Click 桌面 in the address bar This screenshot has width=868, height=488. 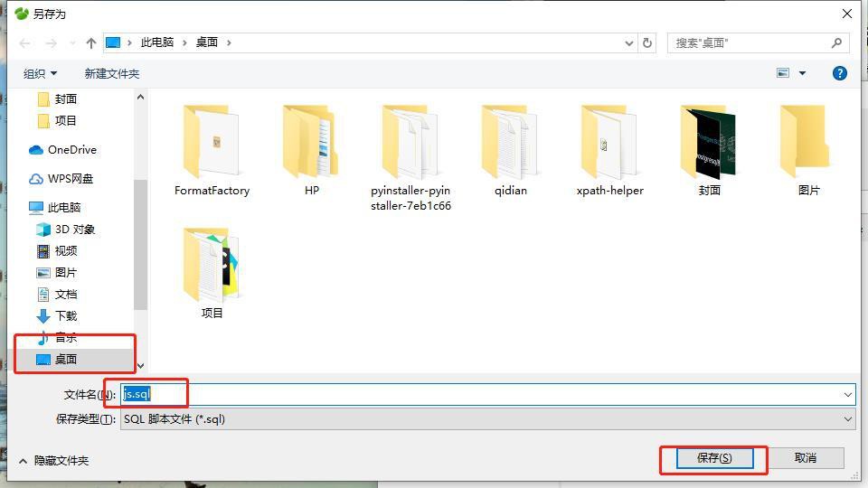pos(206,42)
